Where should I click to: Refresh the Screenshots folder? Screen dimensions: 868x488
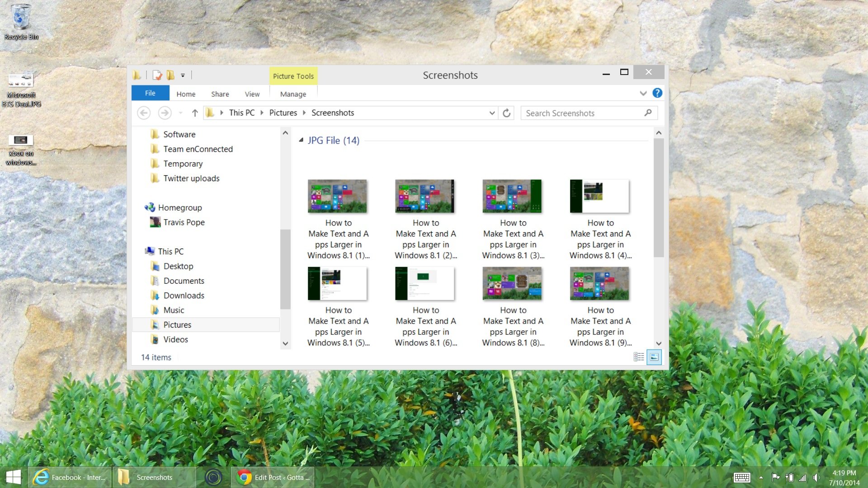507,113
